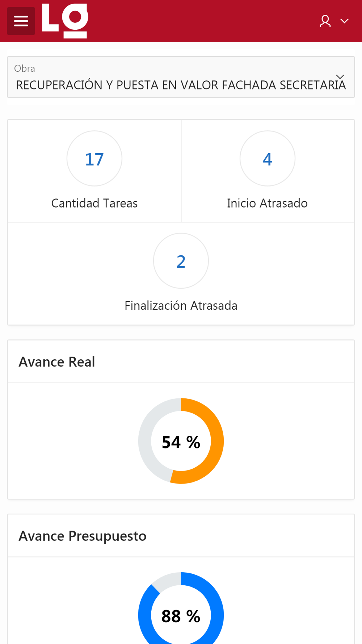
Task: Click the Obra dropdown arrow
Action: pyautogui.click(x=340, y=77)
